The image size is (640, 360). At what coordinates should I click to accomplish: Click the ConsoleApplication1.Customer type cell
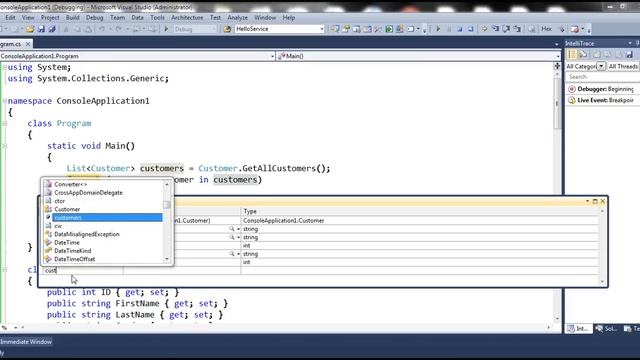click(x=420, y=220)
